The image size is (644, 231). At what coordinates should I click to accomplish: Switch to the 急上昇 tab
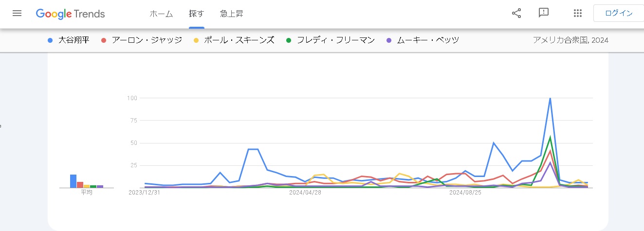click(x=232, y=14)
